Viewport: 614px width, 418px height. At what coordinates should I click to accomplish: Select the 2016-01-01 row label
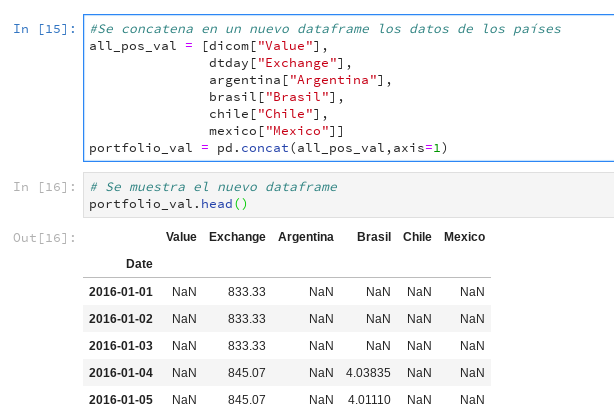pyautogui.click(x=120, y=292)
